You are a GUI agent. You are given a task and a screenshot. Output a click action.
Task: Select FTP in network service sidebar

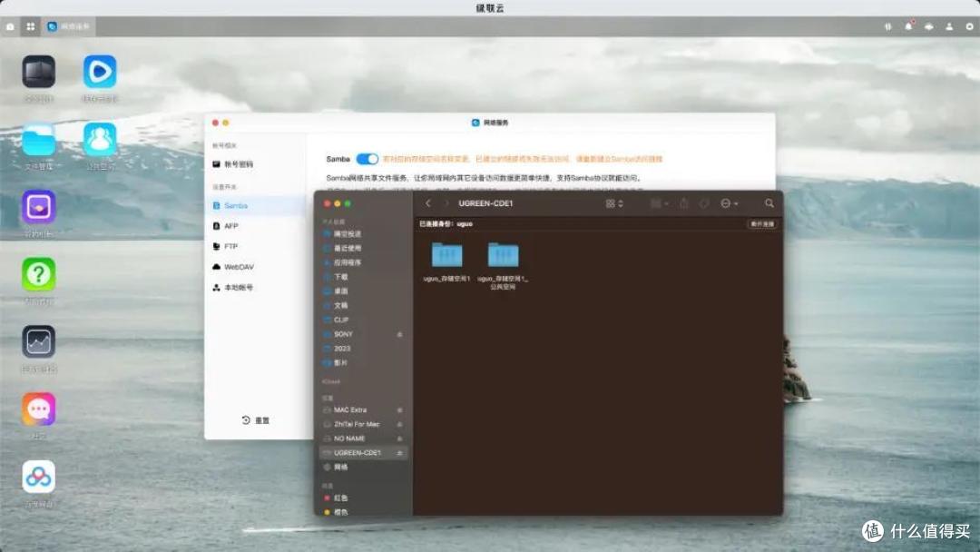pos(255,246)
